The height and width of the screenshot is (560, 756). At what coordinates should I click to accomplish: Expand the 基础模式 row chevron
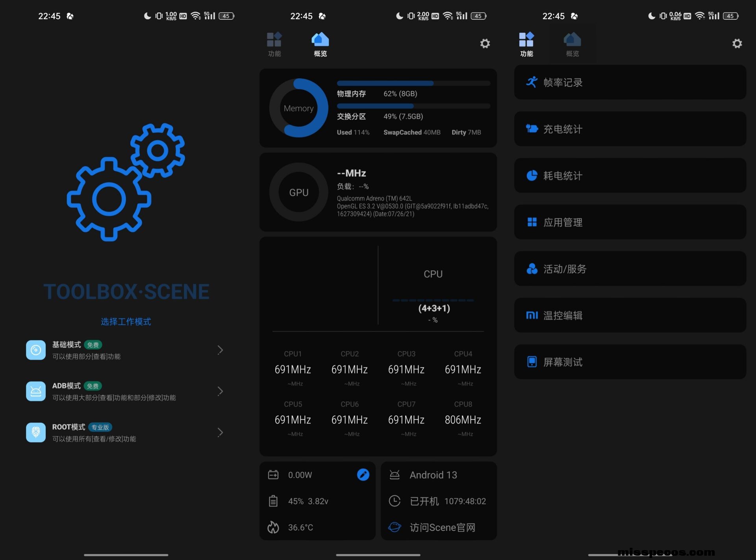tap(220, 350)
